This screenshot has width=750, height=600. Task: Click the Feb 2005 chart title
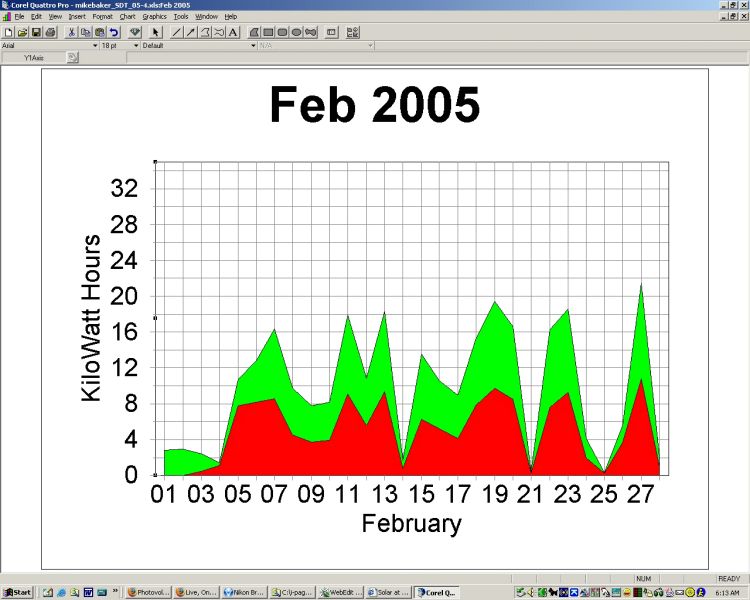coord(374,105)
